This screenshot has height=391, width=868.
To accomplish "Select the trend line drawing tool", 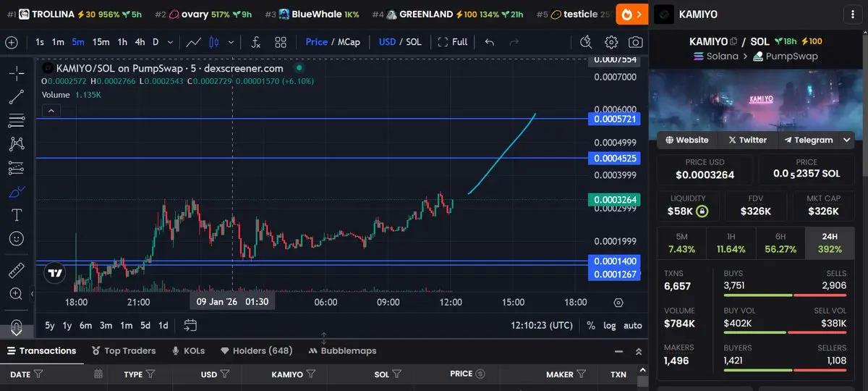I will pos(16,97).
